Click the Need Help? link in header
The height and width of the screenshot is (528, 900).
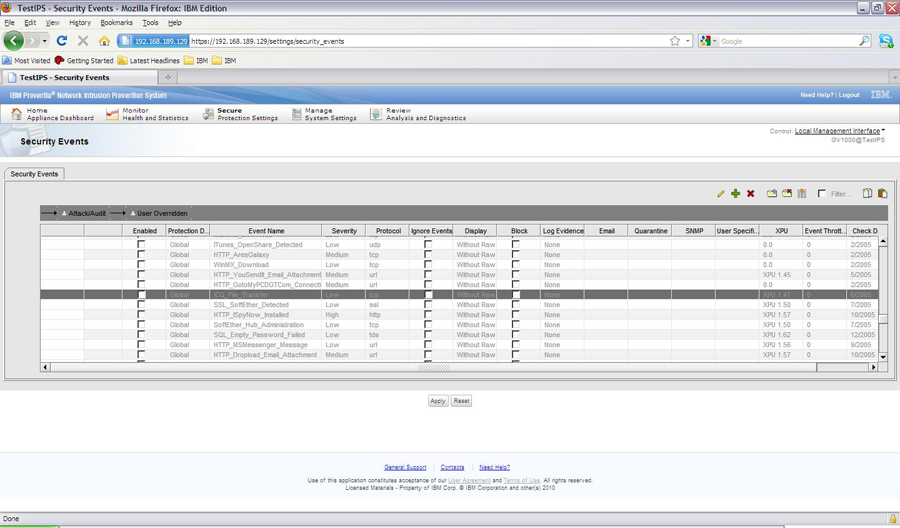coord(817,95)
